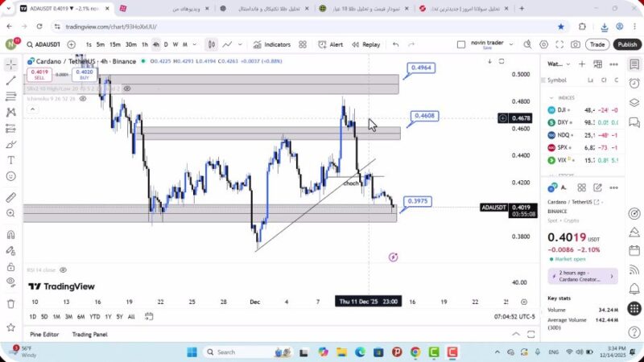
Task: Create a new Alert
Action: [x=331, y=44]
